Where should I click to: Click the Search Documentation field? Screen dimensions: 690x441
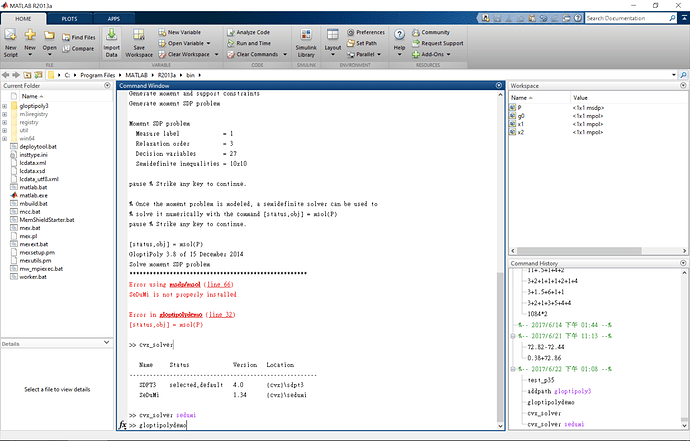pyautogui.click(x=626, y=18)
